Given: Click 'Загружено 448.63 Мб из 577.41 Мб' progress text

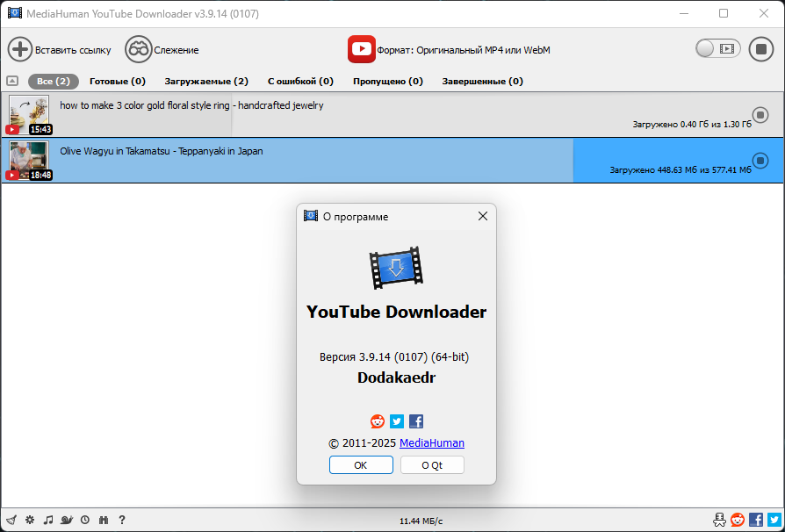Looking at the screenshot, I should [x=681, y=170].
